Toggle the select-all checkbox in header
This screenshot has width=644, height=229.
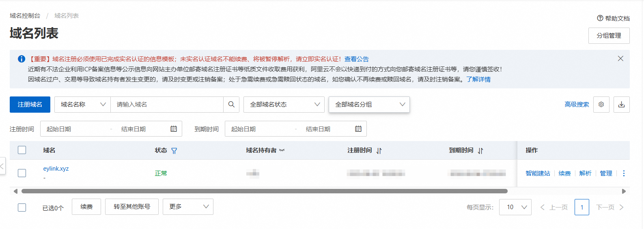22,150
